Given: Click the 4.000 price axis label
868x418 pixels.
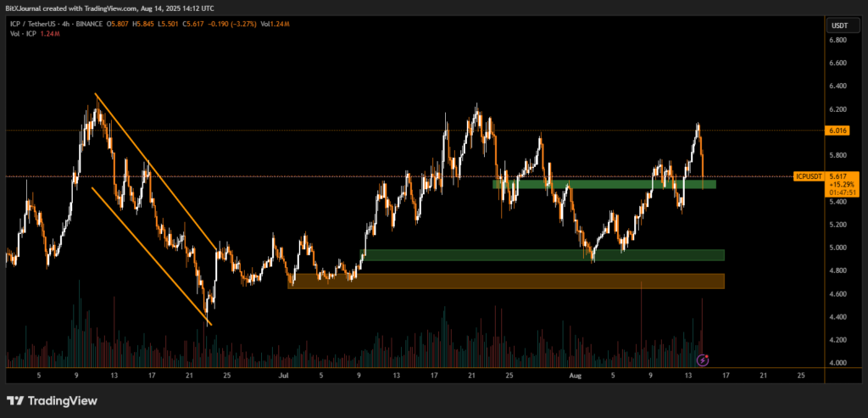Looking at the screenshot, I should coord(839,363).
